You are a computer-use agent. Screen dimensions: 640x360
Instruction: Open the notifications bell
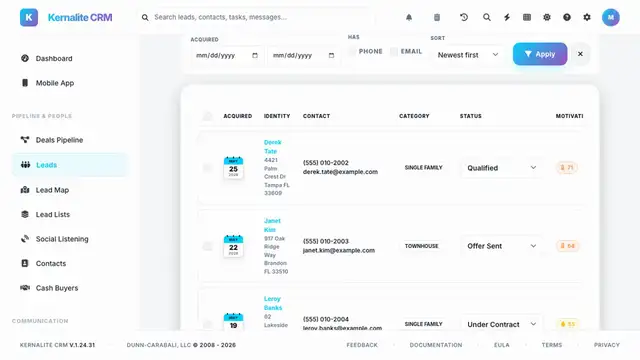(409, 18)
